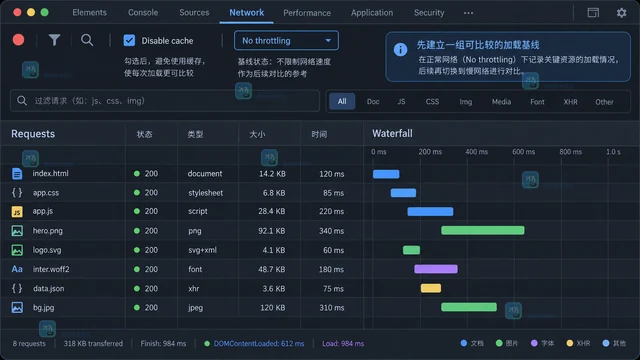
Task: Click the data.json braces icon
Action: coord(17,288)
